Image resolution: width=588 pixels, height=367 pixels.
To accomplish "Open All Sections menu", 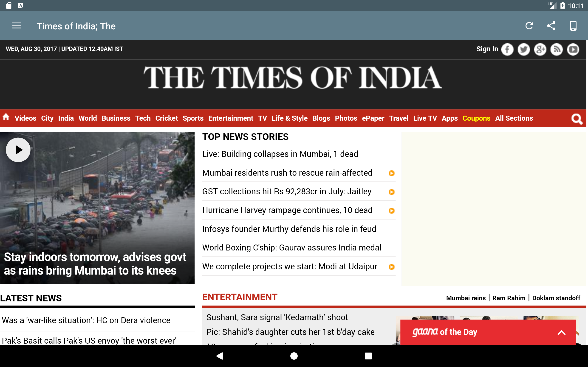I will (x=514, y=118).
